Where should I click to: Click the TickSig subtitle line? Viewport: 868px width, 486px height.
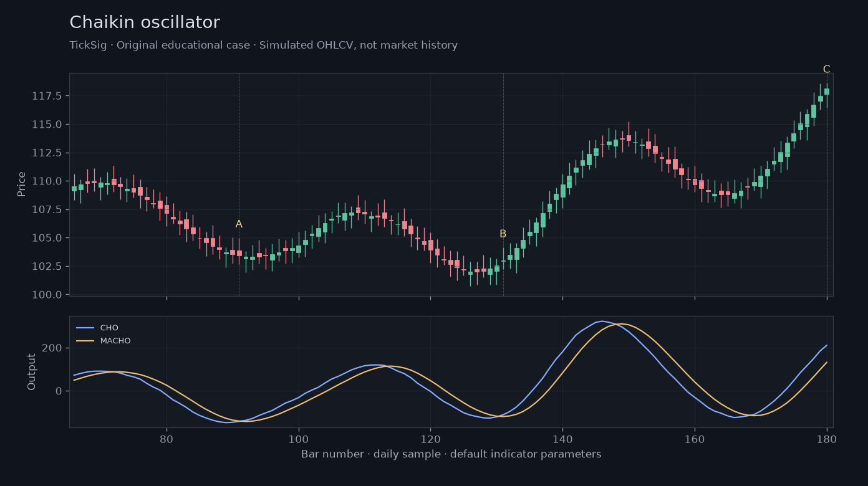263,45
